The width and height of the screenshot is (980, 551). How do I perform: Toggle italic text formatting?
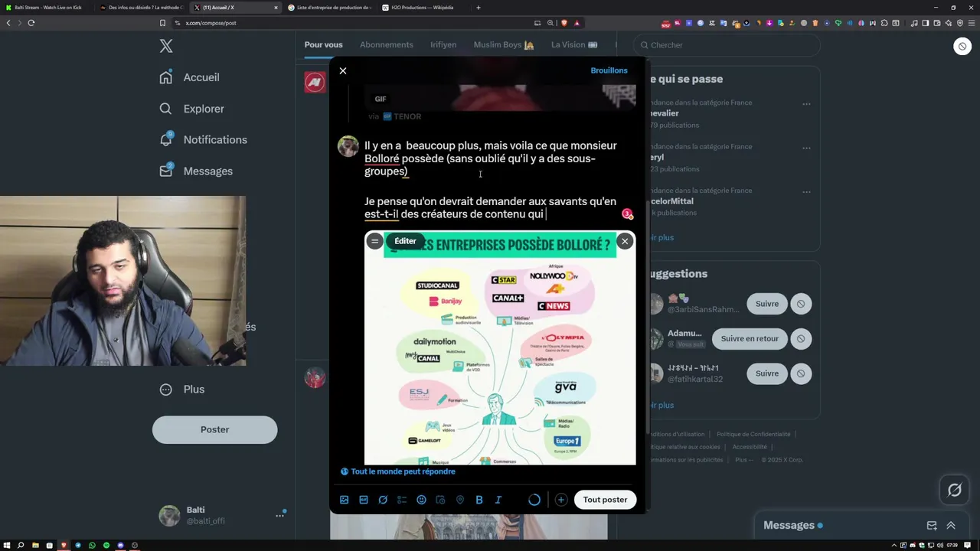tap(498, 500)
